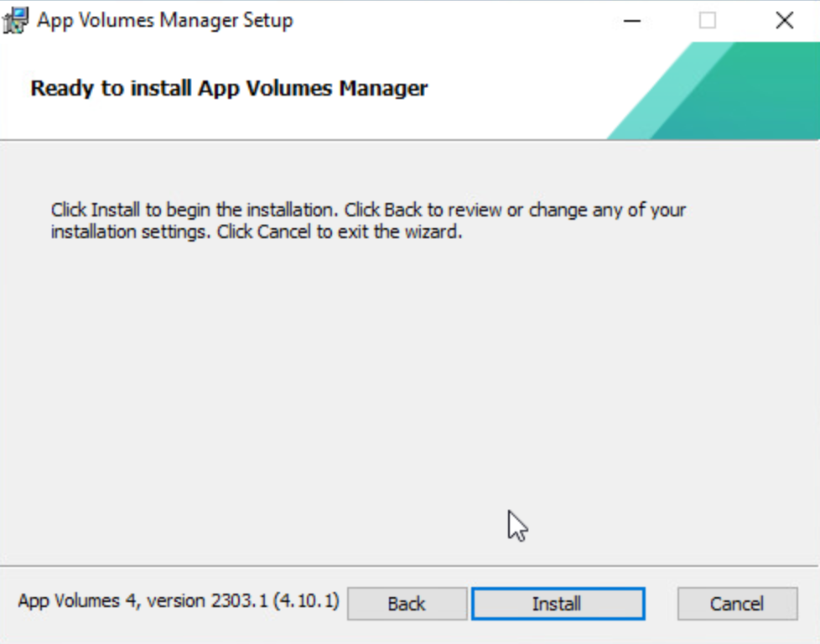Viewport: 820px width, 644px height.
Task: Go Back to review the installation settings
Action: (407, 604)
